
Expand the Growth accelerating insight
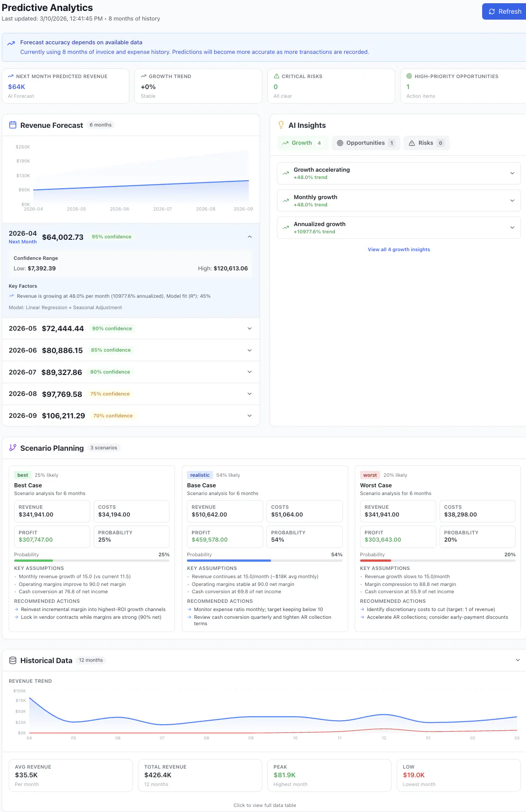[x=512, y=173]
